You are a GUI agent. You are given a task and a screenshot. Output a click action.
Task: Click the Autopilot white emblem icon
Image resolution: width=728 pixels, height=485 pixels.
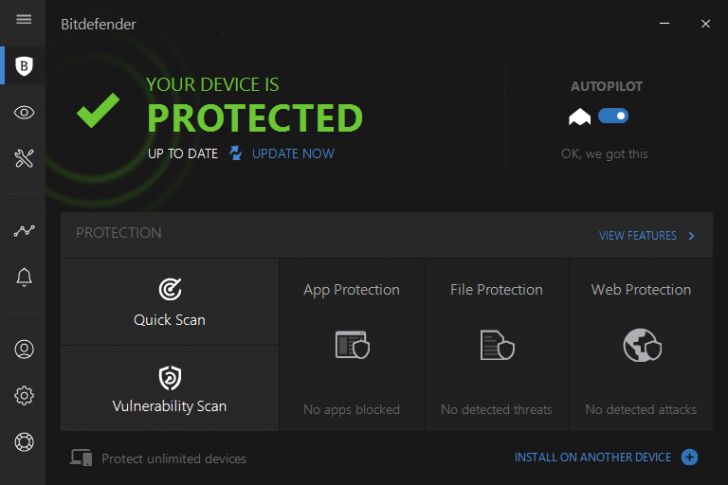[x=579, y=116]
